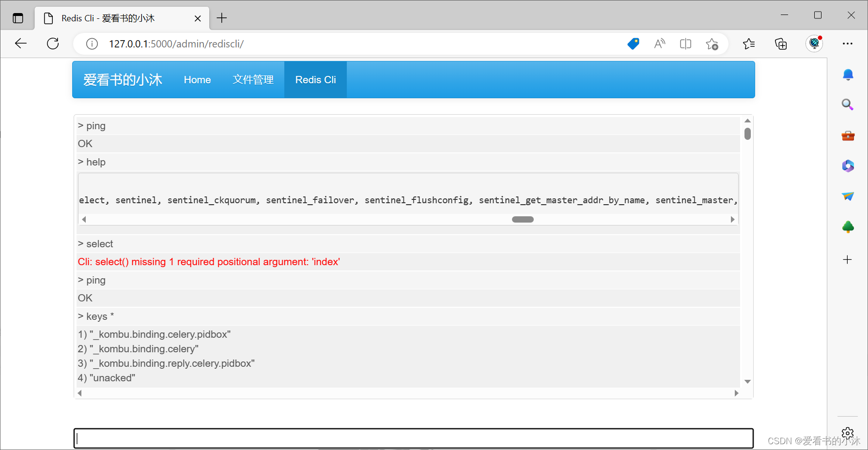
Task: Click the sentinel commands help output text
Action: 408,200
